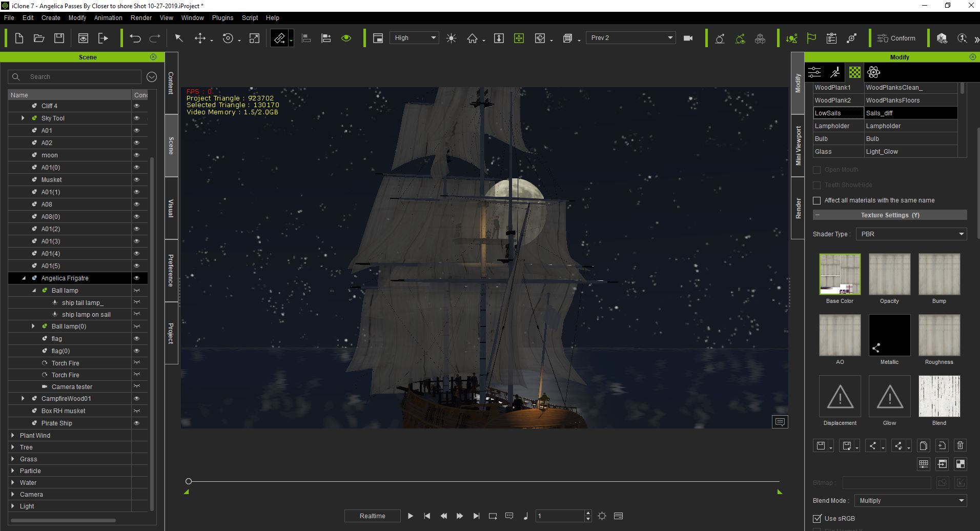Expand the Plant Wind category
The image size is (980, 531).
[x=13, y=435]
